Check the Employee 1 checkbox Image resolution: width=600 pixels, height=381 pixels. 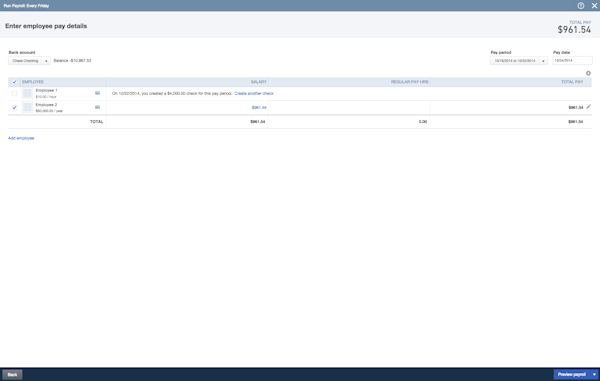(14, 93)
